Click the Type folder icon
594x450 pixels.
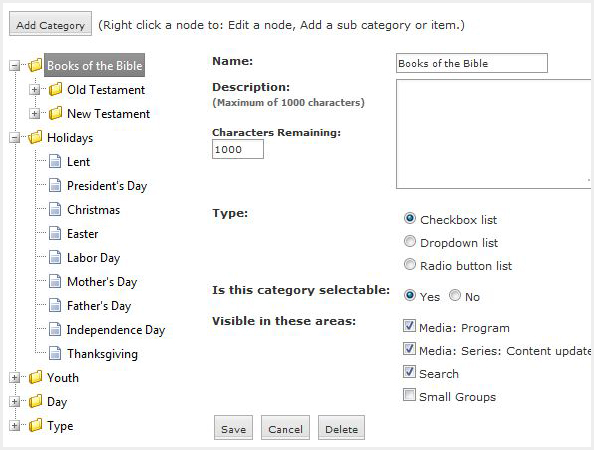[35, 425]
